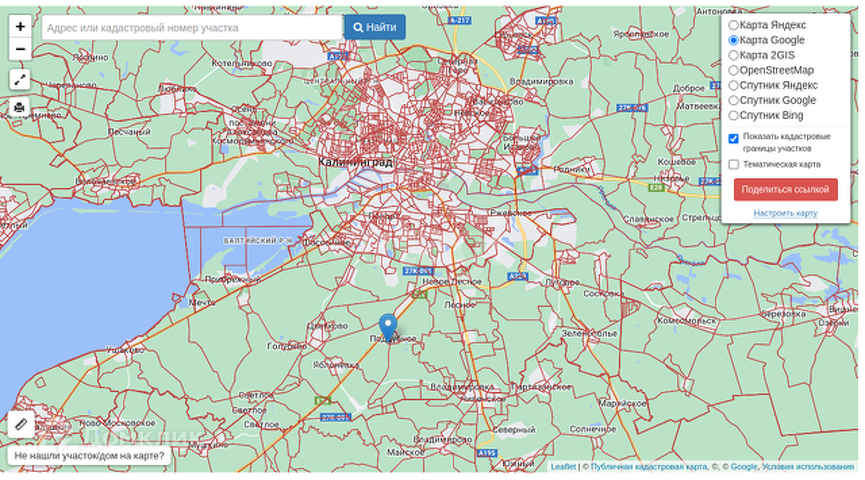Viewport: 865px width, 480px height.
Task: Click the Комсомольск label on map
Action: click(x=686, y=321)
